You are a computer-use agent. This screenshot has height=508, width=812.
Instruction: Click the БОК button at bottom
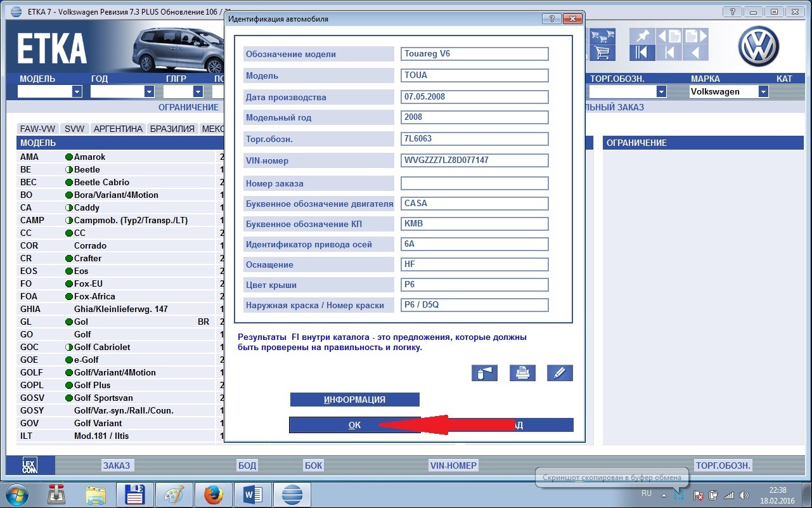[314, 466]
